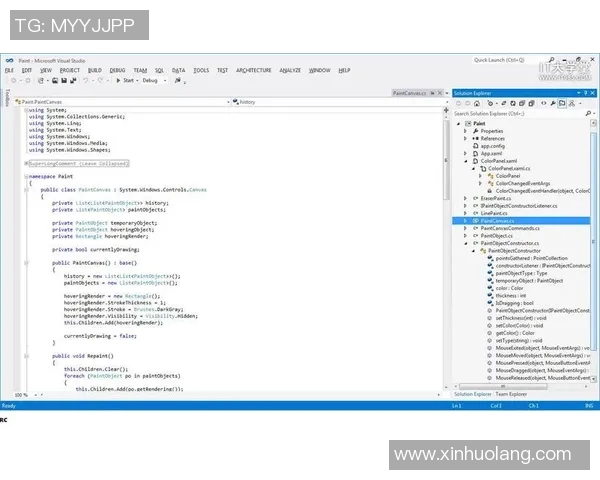Image resolution: width=600 pixels, height=480 pixels.
Task: Collapse the namespace Paint code region
Action: point(26,176)
